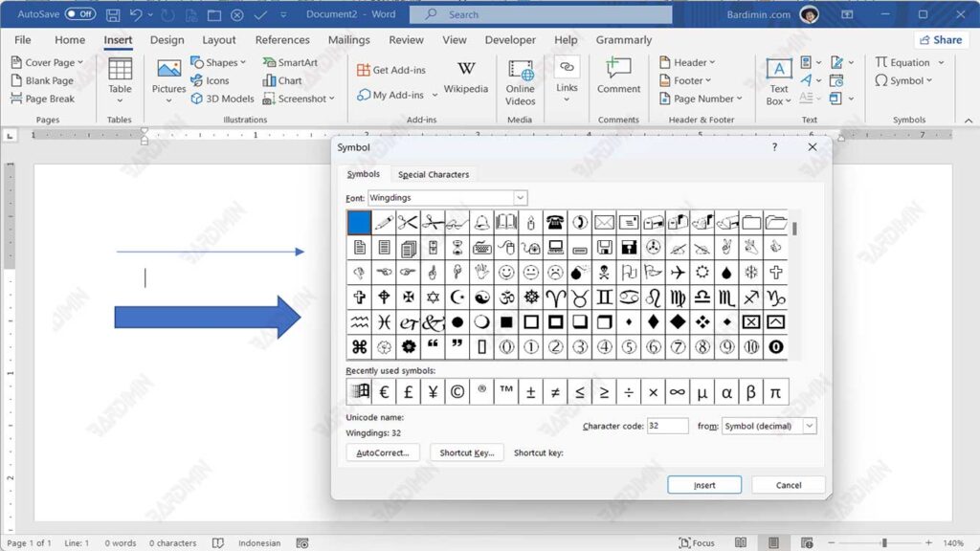Insert Online Videos
Image resolution: width=980 pixels, height=551 pixels.
pos(520,80)
